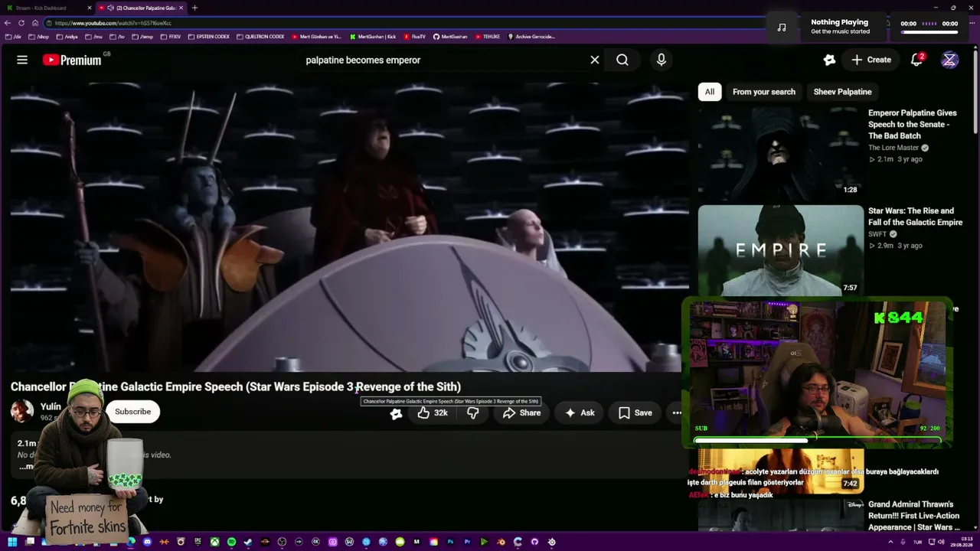
Task: Open the Yulín channel avatar
Action: point(22,411)
